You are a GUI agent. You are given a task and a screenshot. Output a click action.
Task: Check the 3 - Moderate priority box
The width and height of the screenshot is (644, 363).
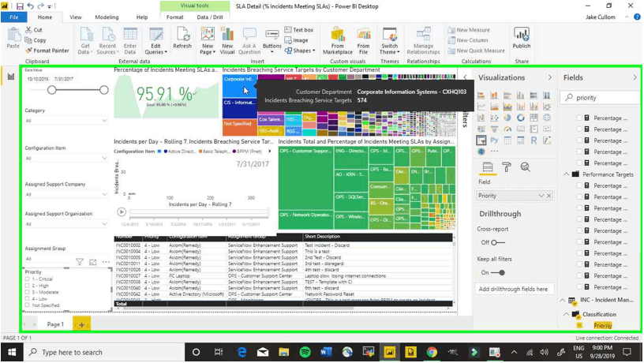pos(27,292)
